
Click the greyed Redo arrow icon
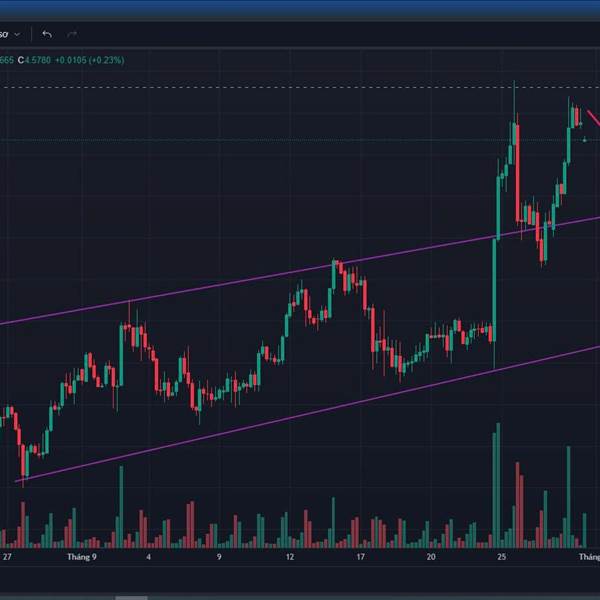pyautogui.click(x=72, y=35)
